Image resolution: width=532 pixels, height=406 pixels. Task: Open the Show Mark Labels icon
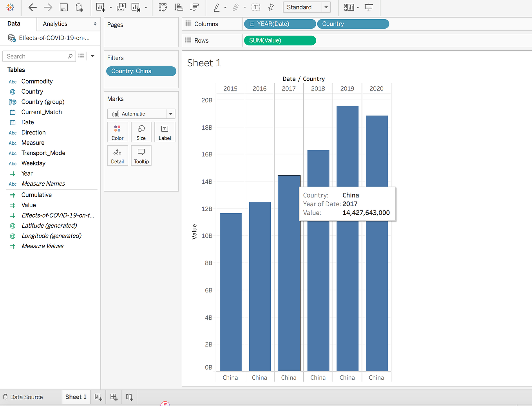[255, 7]
